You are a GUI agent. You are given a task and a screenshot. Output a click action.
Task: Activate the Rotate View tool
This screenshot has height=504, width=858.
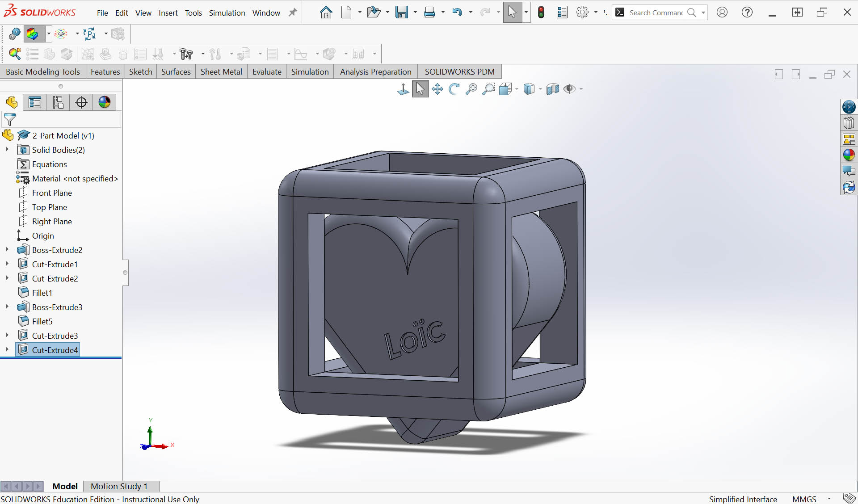point(454,89)
